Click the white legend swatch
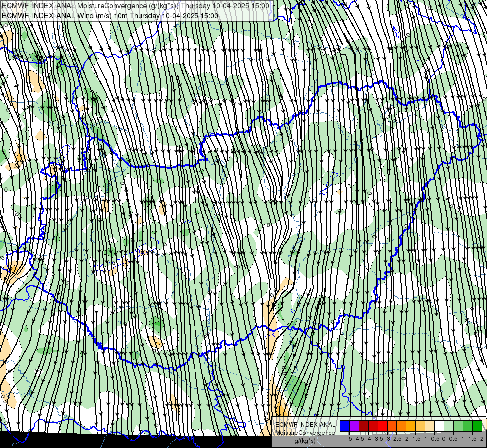This screenshot has height=448, width=487. [439, 426]
